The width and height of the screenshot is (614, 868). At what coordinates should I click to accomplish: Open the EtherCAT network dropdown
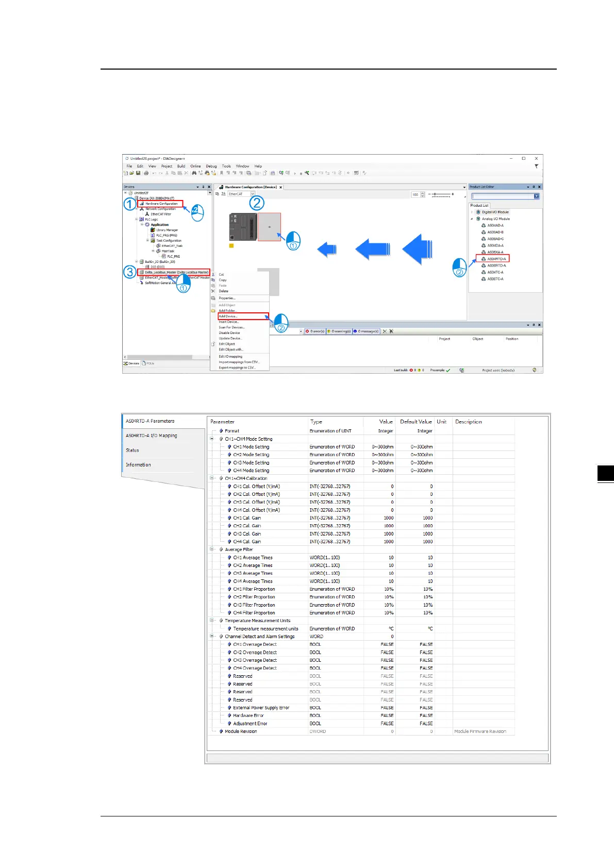253,194
